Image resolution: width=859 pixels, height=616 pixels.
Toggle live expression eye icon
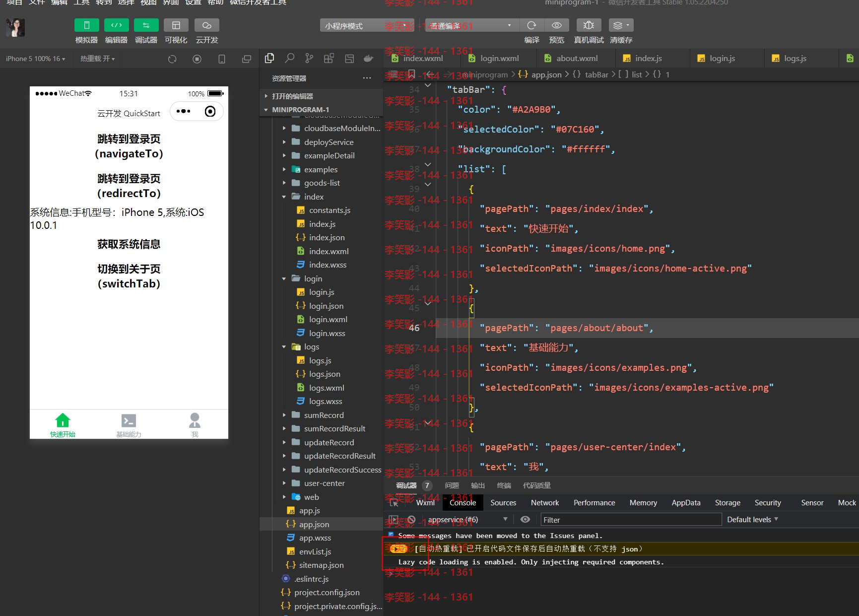coord(525,519)
